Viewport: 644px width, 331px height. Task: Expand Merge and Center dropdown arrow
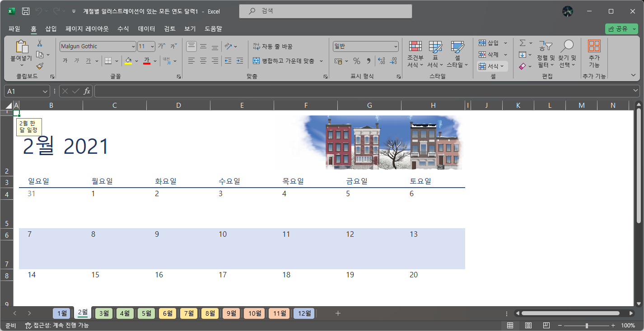click(x=322, y=60)
